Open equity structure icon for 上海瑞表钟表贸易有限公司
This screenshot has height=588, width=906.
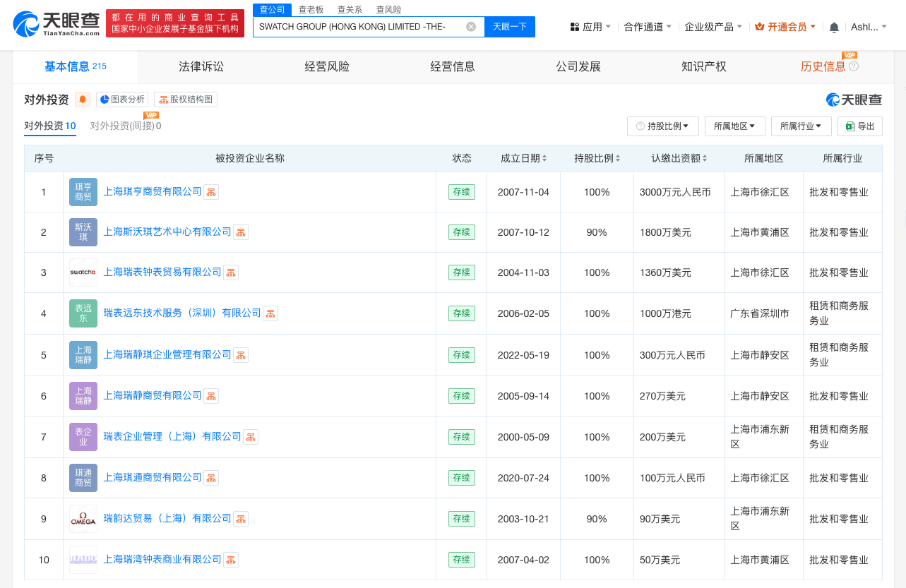tap(231, 272)
